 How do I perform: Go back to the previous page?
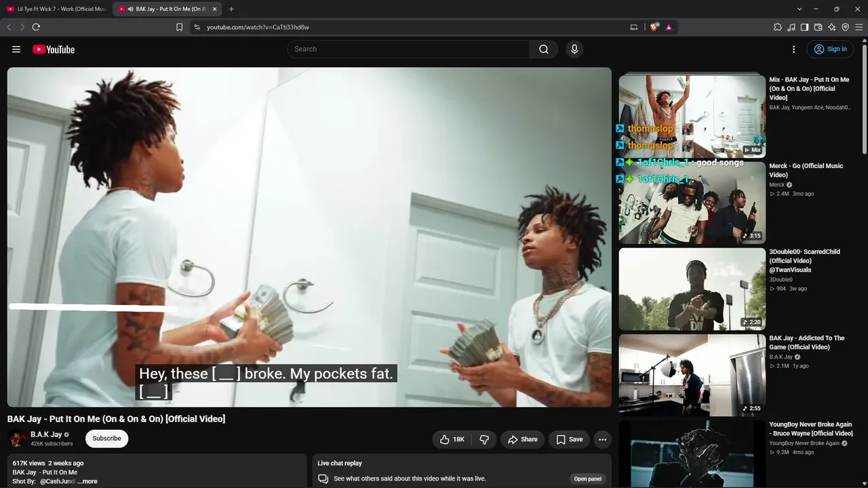[9, 27]
